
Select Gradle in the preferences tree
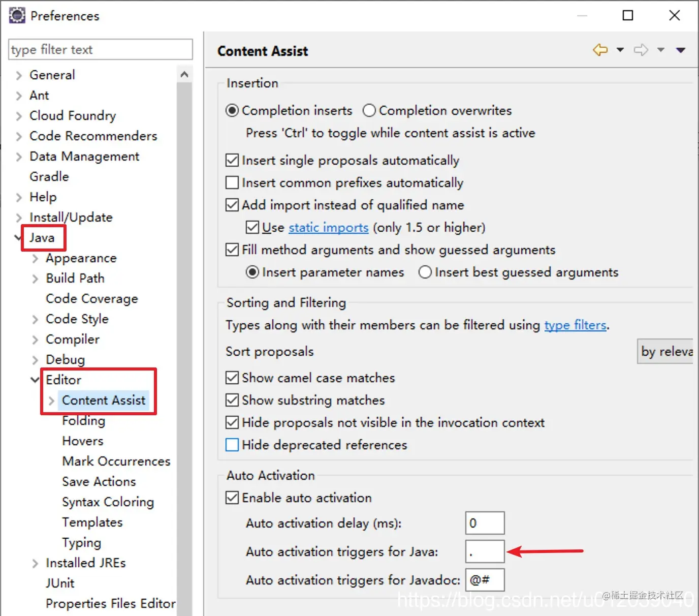(49, 176)
